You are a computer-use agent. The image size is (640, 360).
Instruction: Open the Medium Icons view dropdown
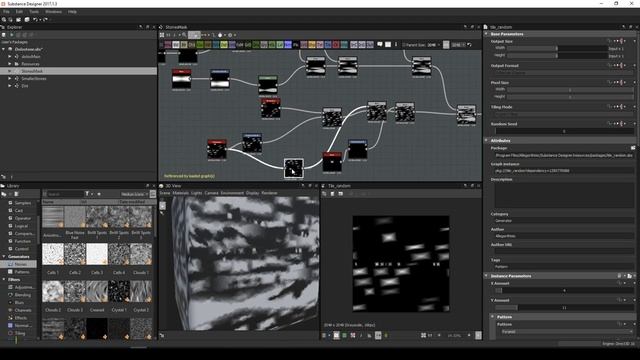pos(134,194)
